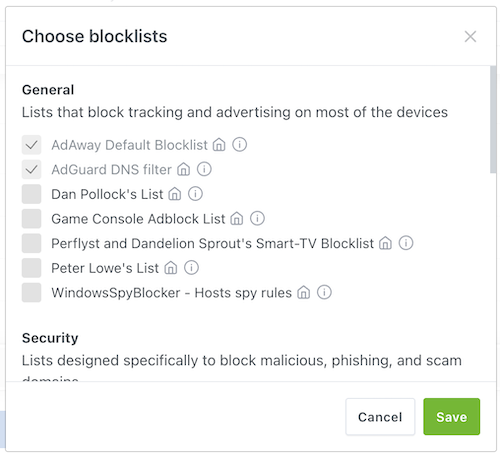This screenshot has width=500, height=458.
Task: Click the blocklist dialog vertical scrollbar
Action: pos(493,119)
